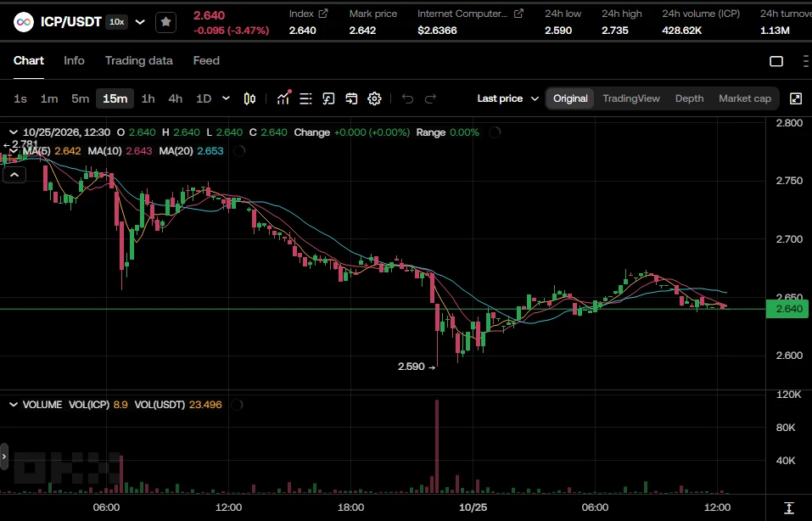812x521 pixels.
Task: Click the green 2.640 price axis label
Action: [x=789, y=309]
